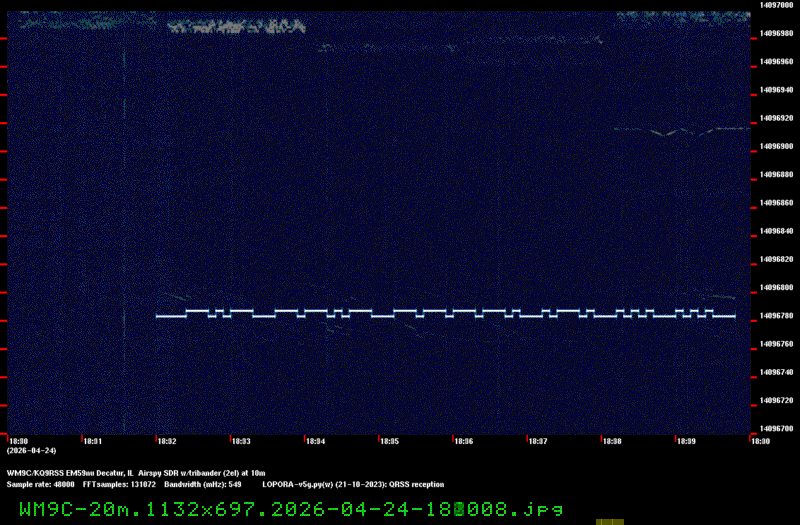
Task: Click the 18:38 time tick label
Action: coord(612,441)
